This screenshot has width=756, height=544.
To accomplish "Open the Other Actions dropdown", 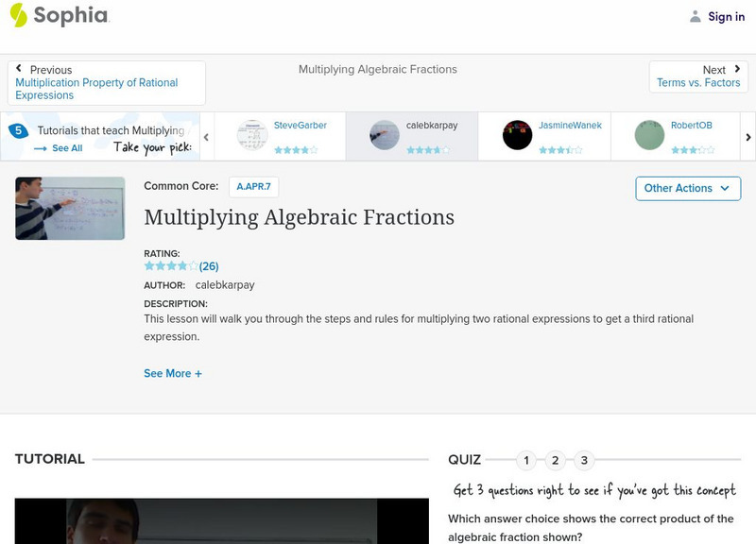I will (687, 188).
